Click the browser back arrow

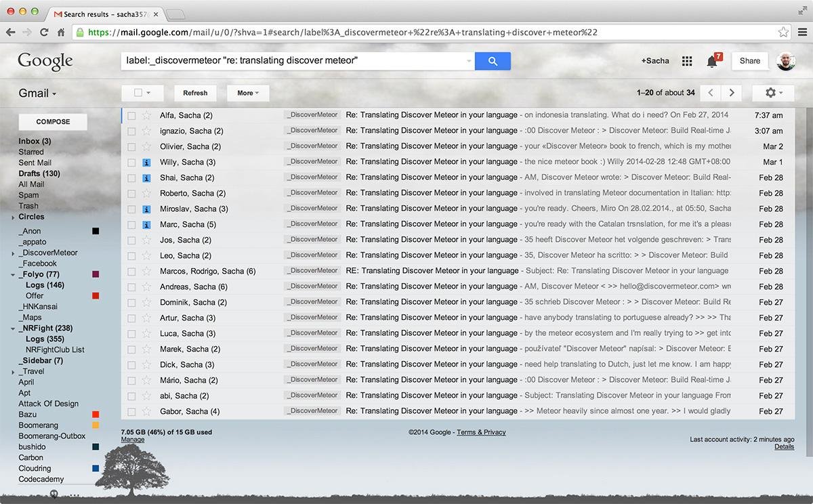(10, 32)
